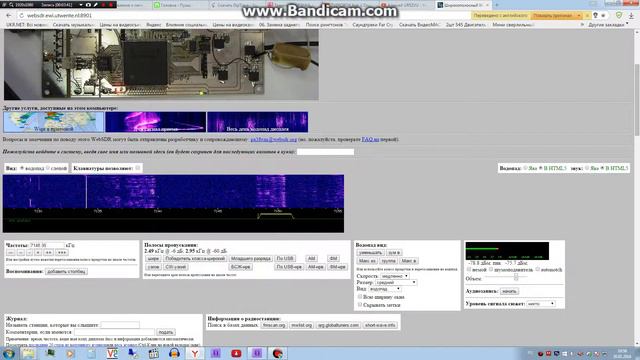Viewport: 640px width, 360px height.
Task: Open the browser downloads arrow icon
Action: pyautogui.click(x=631, y=16)
